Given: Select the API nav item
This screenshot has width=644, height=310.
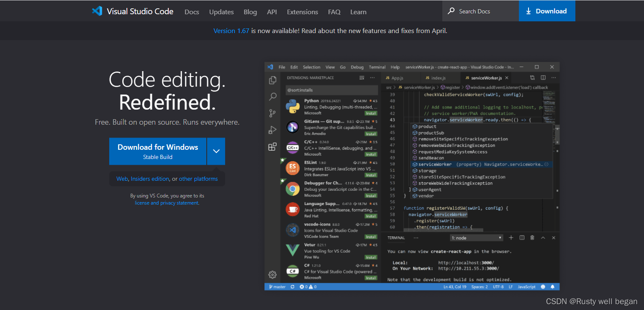Looking at the screenshot, I should (x=272, y=12).
